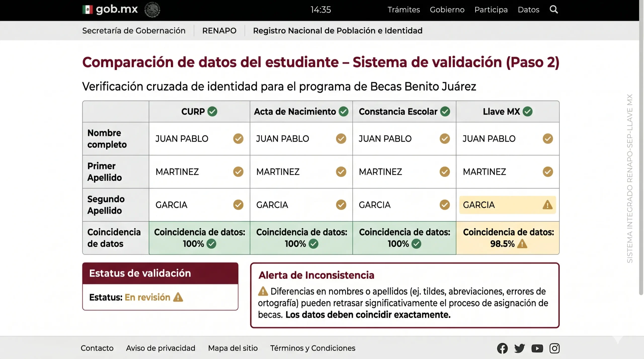644x359 pixels.
Task: Click the page title Comparación de datos del estudiante
Action: point(321,62)
